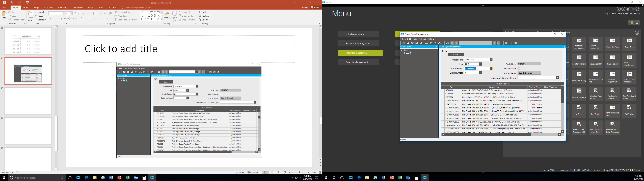Click Production Management menu button
The image size is (644, 181).
point(359,44)
